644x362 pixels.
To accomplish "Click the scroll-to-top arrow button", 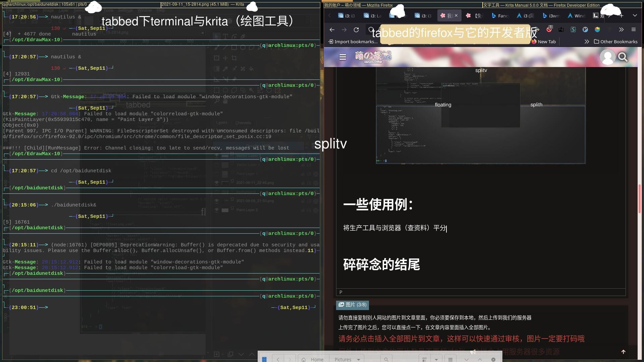I will [x=624, y=352].
